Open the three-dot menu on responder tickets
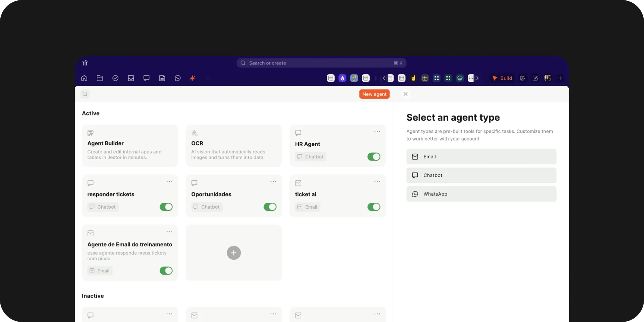 [169, 181]
